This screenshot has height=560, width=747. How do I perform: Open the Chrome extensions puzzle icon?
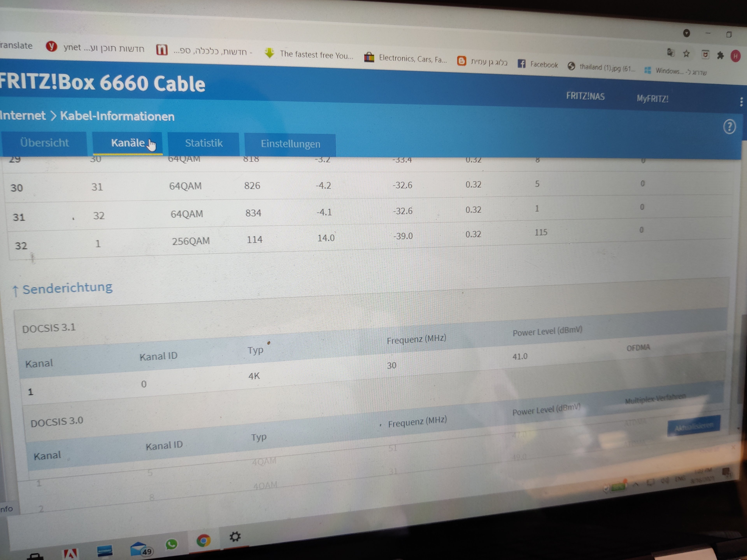click(720, 55)
